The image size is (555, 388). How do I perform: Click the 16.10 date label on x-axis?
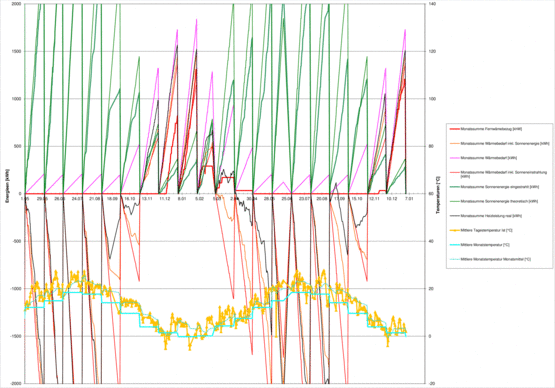pyautogui.click(x=130, y=199)
